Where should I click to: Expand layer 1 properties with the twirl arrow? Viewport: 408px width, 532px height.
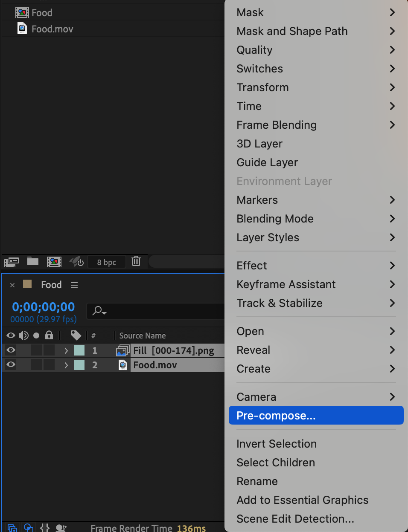tap(66, 350)
